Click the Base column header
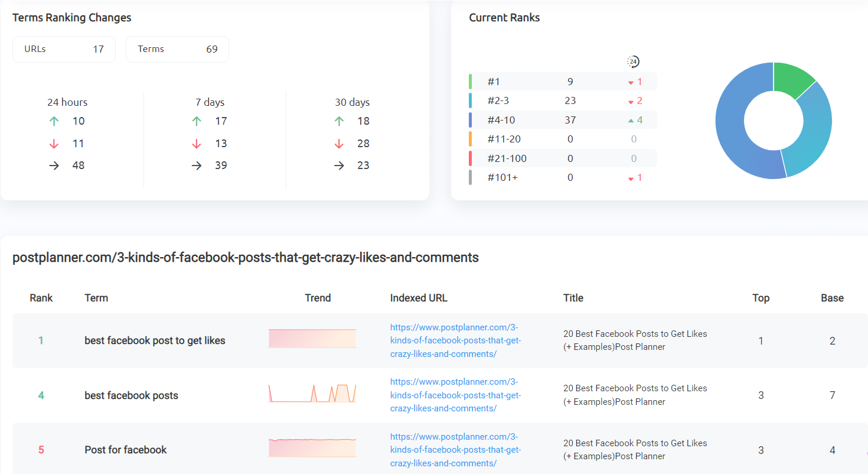This screenshot has height=474, width=868. [x=832, y=298]
